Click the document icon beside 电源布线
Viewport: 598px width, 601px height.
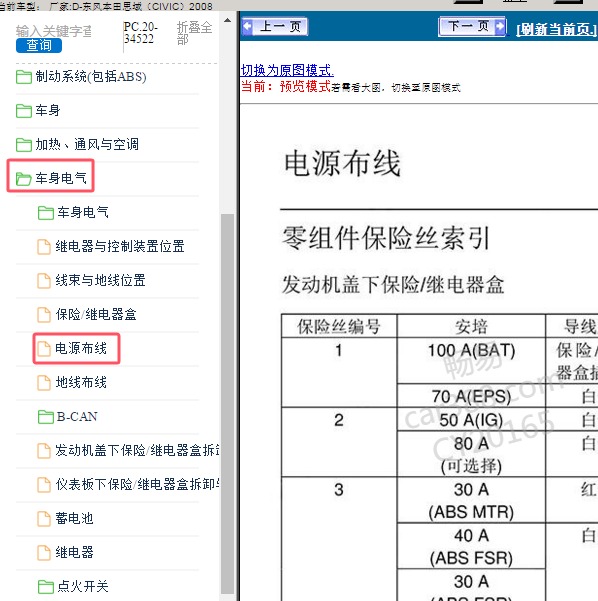click(44, 349)
